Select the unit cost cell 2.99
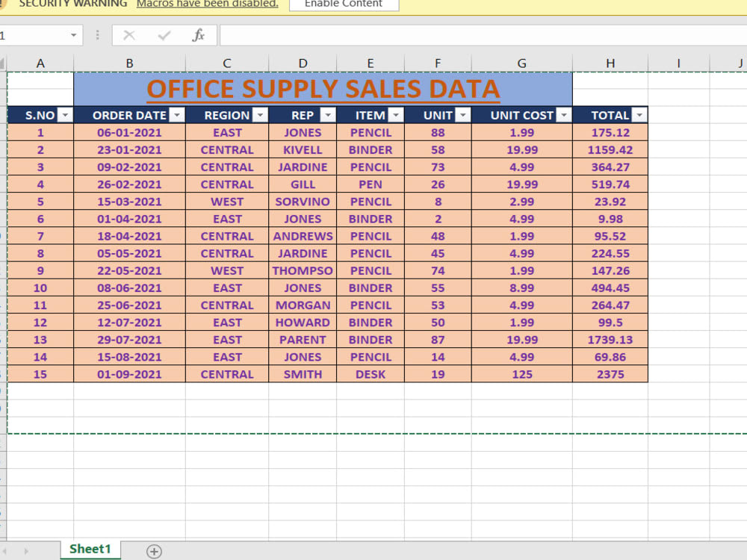 (522, 202)
